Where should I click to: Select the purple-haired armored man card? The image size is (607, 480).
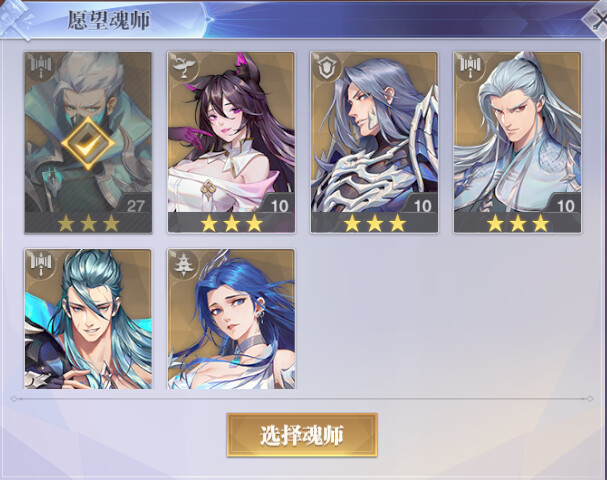374,142
